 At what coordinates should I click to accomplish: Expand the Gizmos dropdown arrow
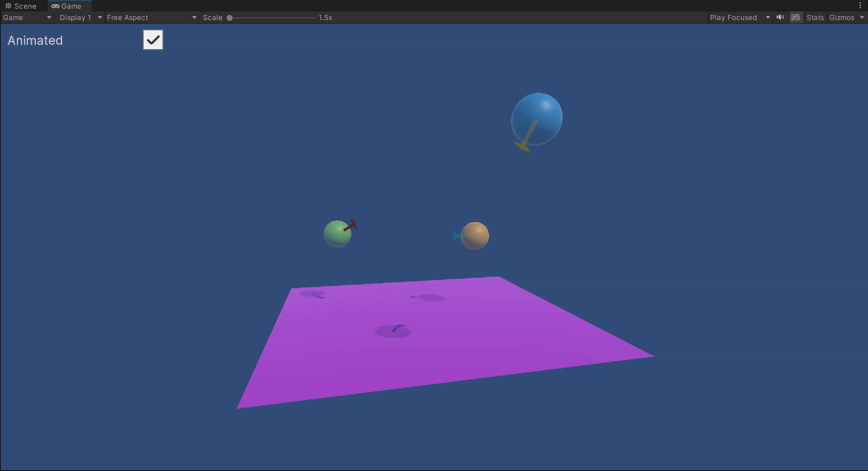point(862,18)
